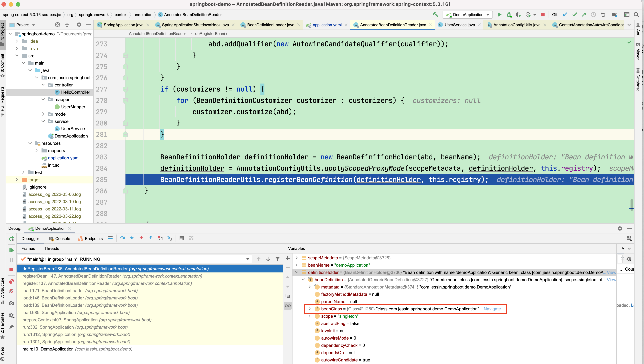Toggle the Pause program button
Viewport: 644px width, 364px height.
pos(11,260)
